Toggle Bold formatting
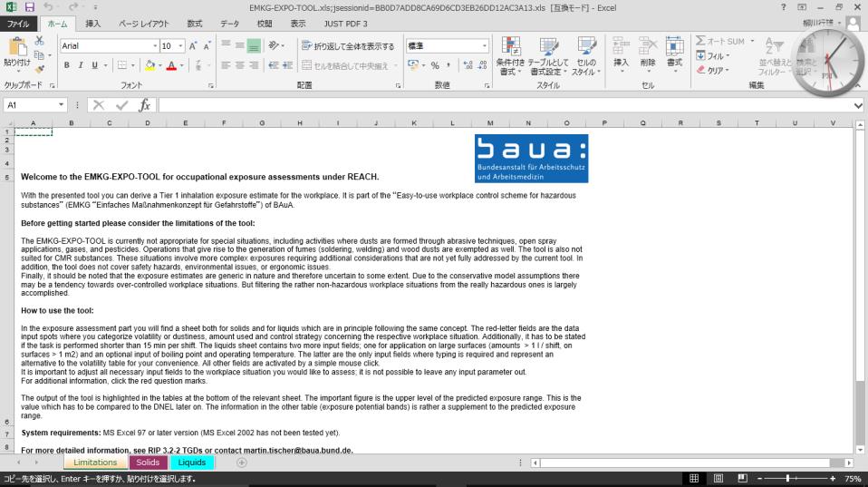Screen dimensions: 868x487 click(x=67, y=65)
